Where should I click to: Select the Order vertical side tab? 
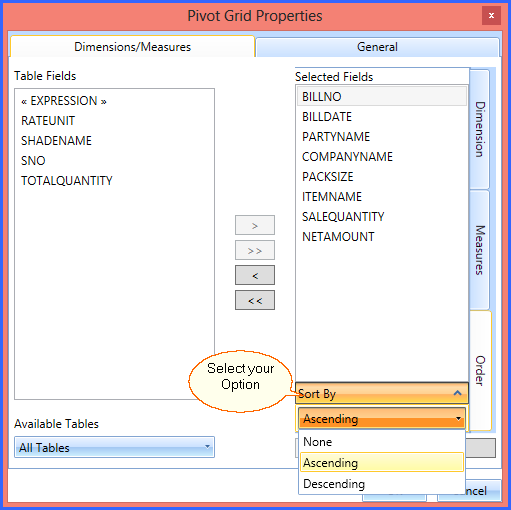(x=480, y=371)
